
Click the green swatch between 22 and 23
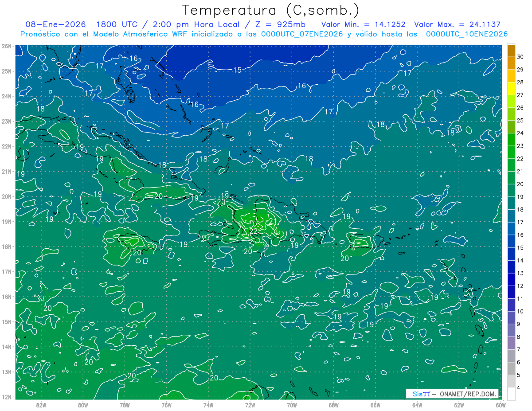[511, 152]
